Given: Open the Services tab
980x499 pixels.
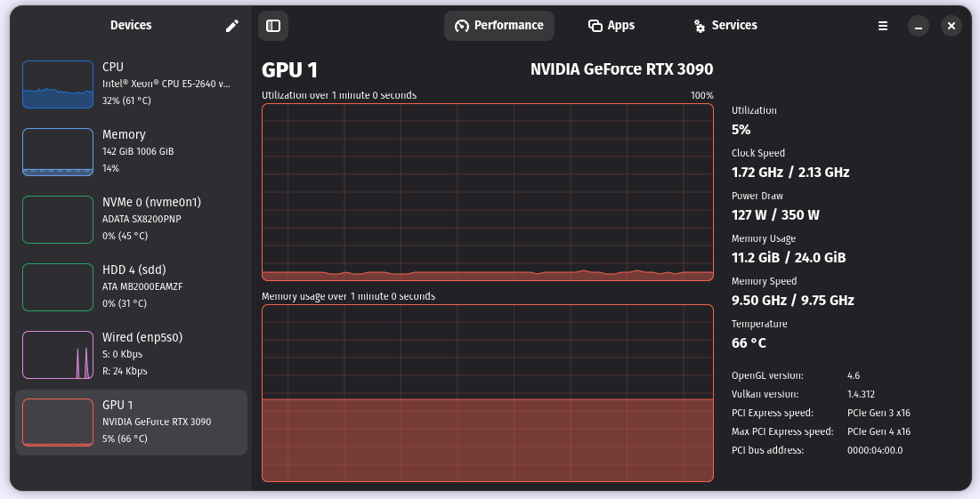Looking at the screenshot, I should (x=725, y=26).
